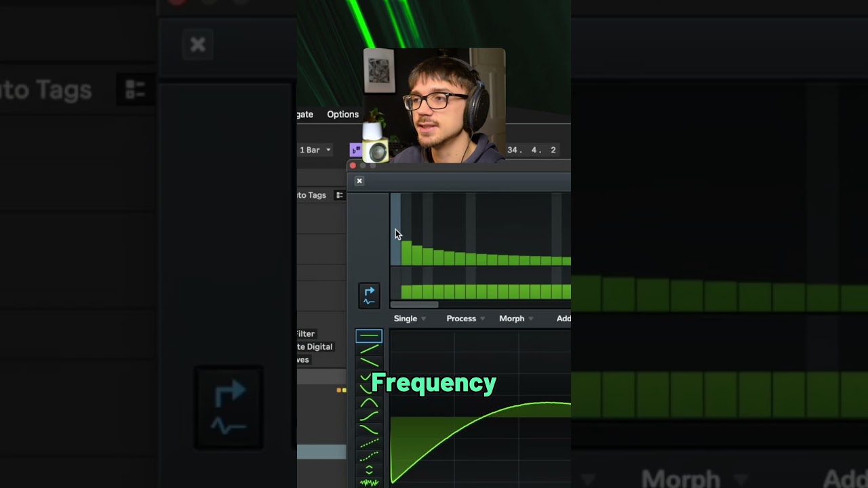Select the ramp down line shape
Screen dimensions: 868x488
(x=369, y=363)
